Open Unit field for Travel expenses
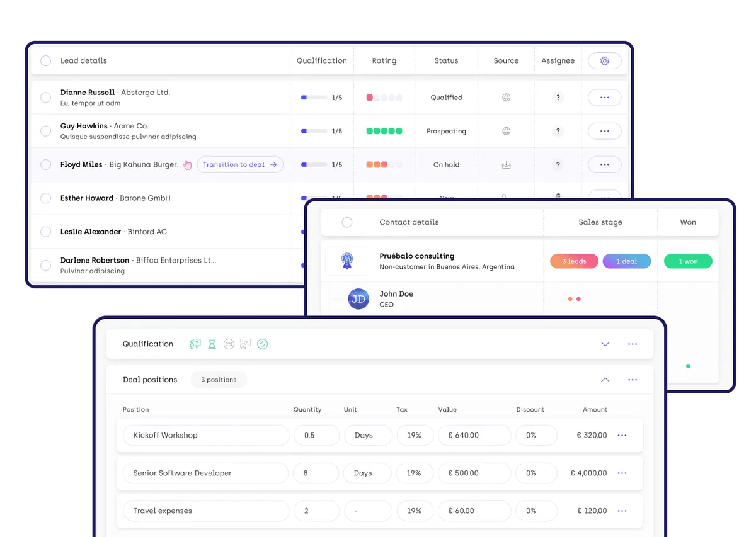Screen dimensions: 756x537 pos(368,511)
